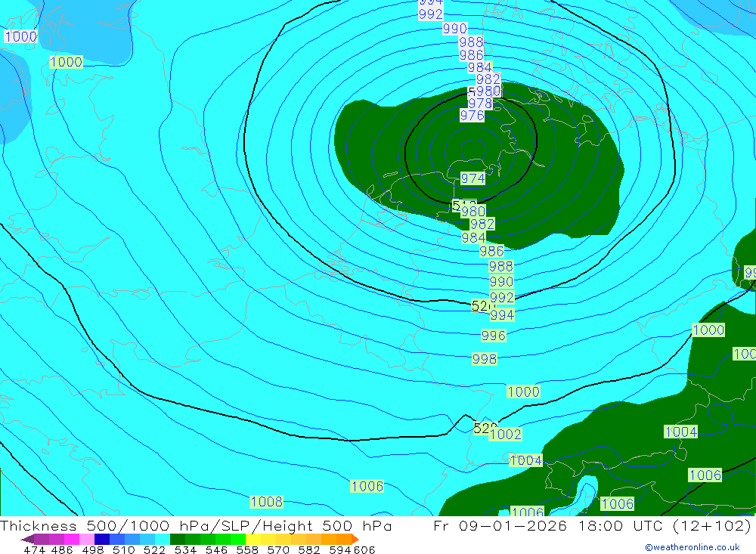Pick the orange swatch above legend value 594
Screen dimensions: 756x554
[338, 539]
